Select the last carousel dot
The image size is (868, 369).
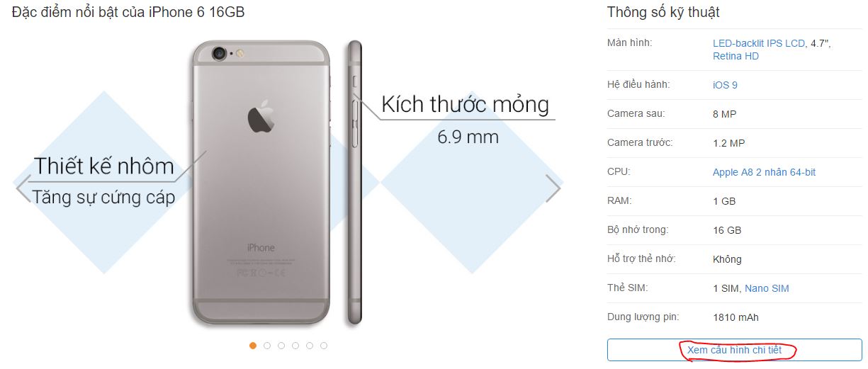click(324, 346)
